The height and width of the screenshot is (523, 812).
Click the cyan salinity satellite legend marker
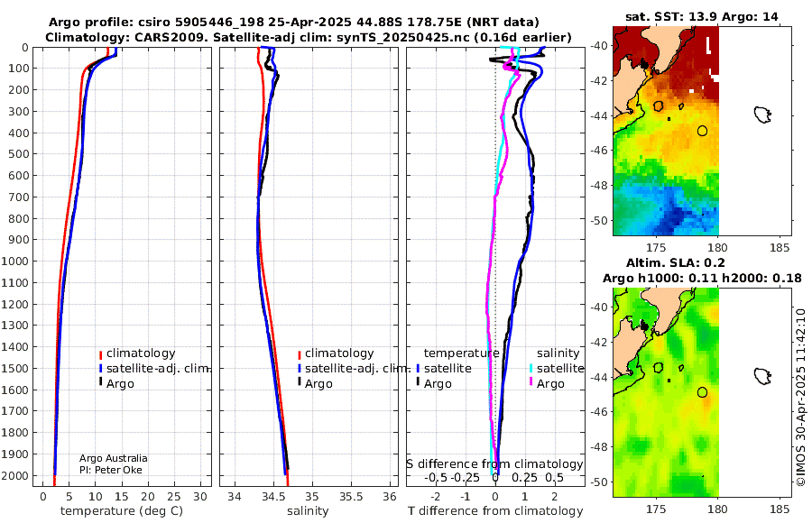[531, 369]
